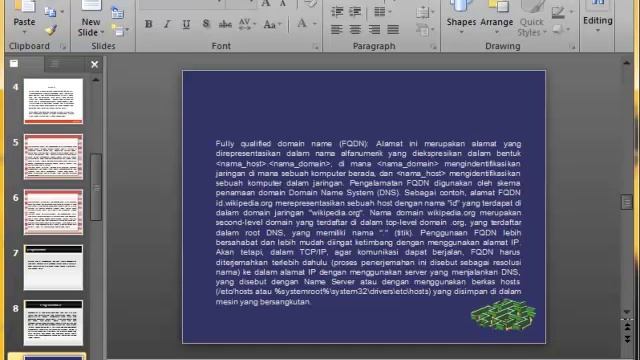Select slide 4 thumbnail

point(53,101)
